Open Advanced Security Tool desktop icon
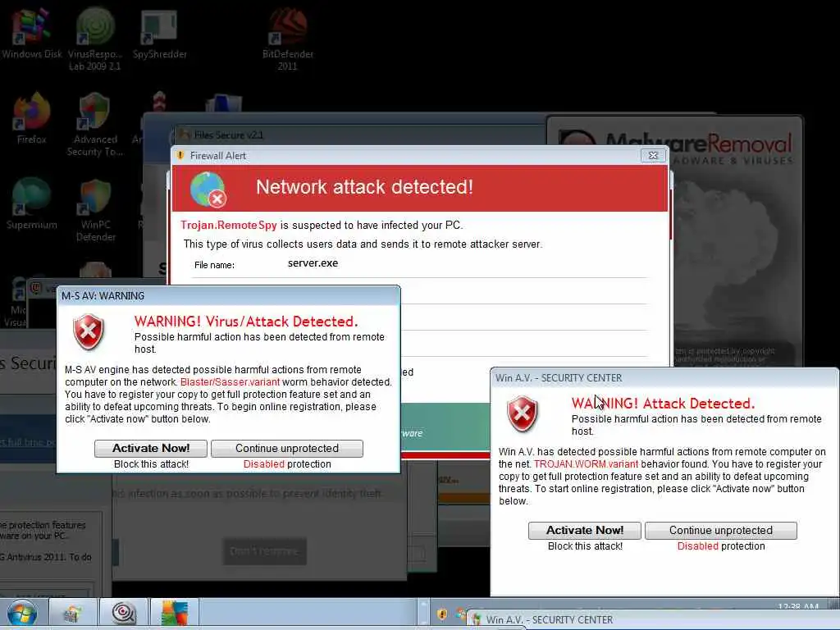Viewport: 840px width, 630px height. click(95, 125)
